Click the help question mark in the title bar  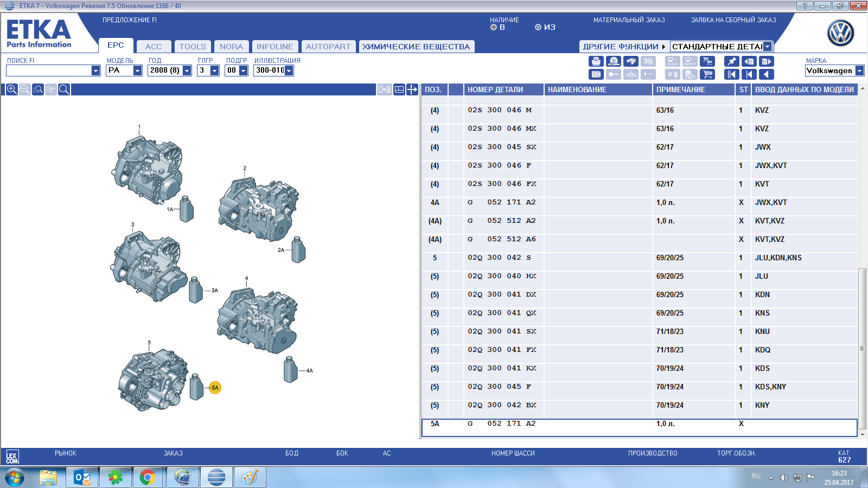pyautogui.click(x=805, y=5)
